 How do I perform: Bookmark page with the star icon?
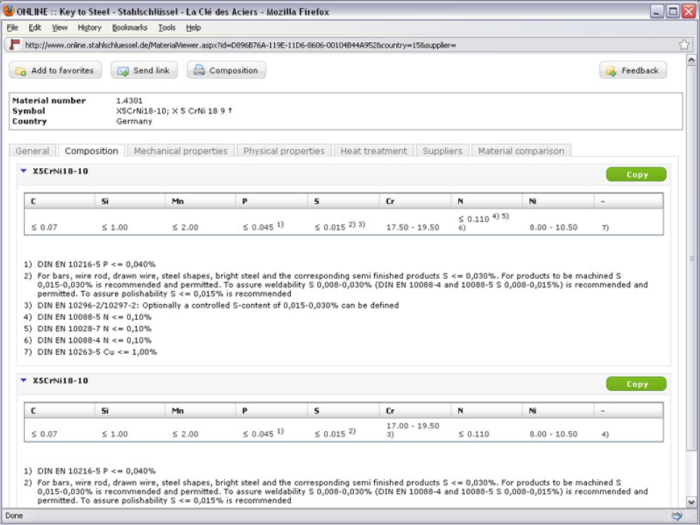[x=684, y=45]
